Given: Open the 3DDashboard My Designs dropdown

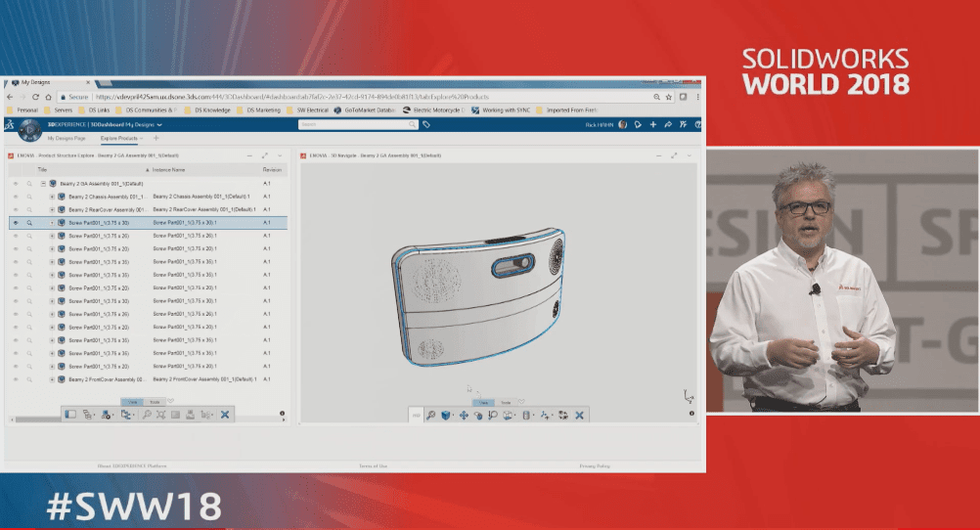Looking at the screenshot, I should tap(159, 125).
